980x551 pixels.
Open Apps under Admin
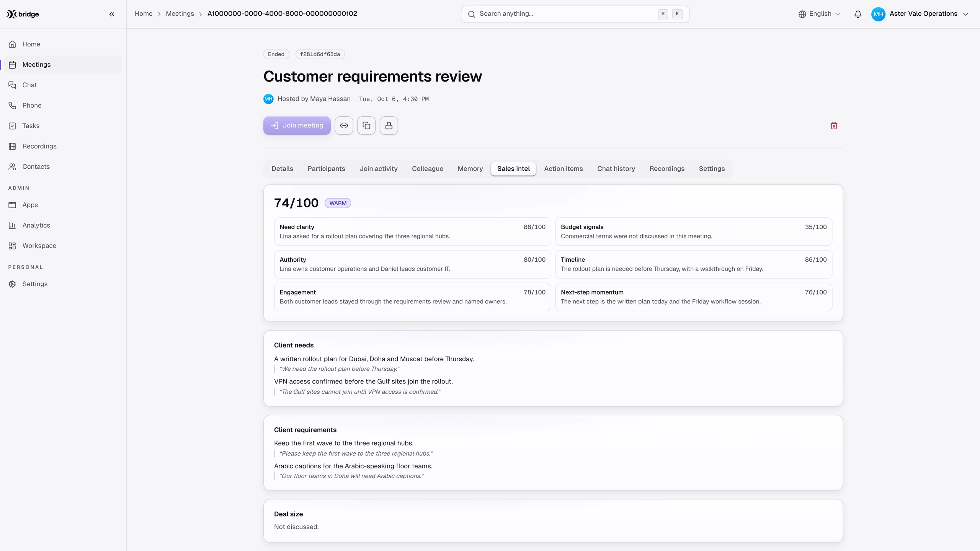[63, 205]
